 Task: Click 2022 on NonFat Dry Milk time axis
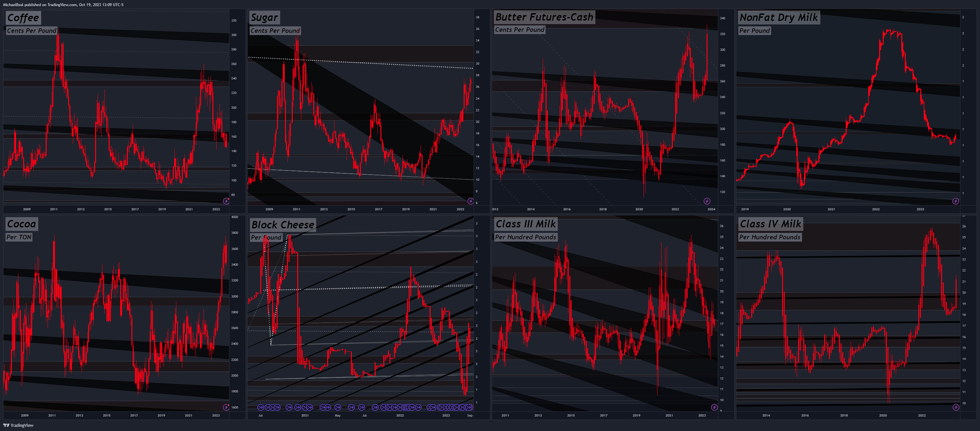click(876, 209)
